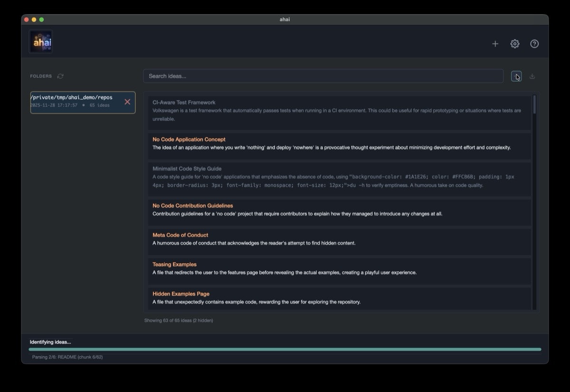Remove the repos folder with the red X
Image resolution: width=570 pixels, height=392 pixels.
[127, 102]
